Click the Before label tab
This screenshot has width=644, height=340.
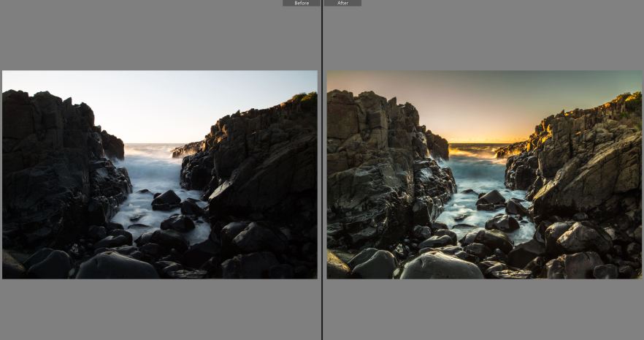(x=301, y=3)
